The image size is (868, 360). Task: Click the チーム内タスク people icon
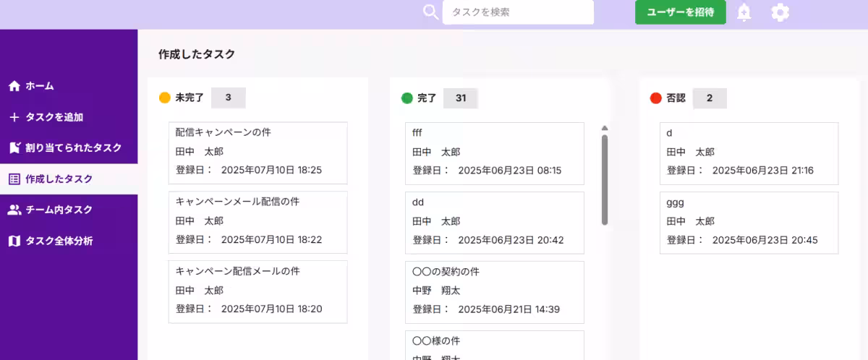14,210
